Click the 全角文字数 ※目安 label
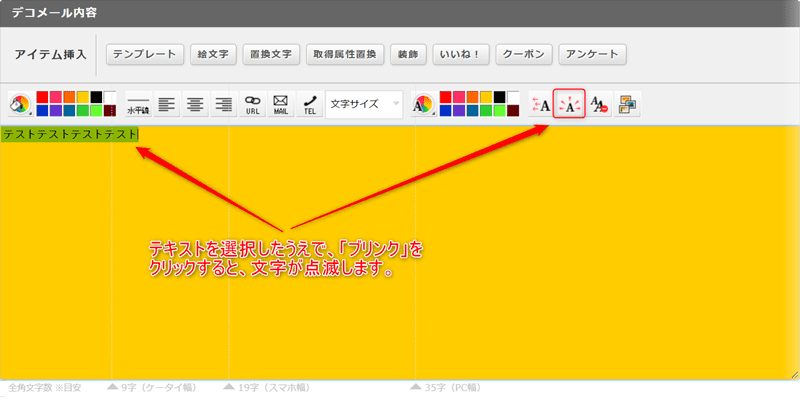The image size is (800, 405). [x=44, y=388]
